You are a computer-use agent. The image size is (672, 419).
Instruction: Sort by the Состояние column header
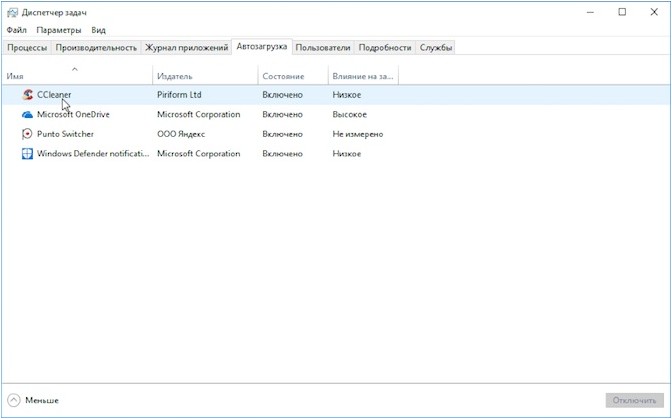point(293,75)
